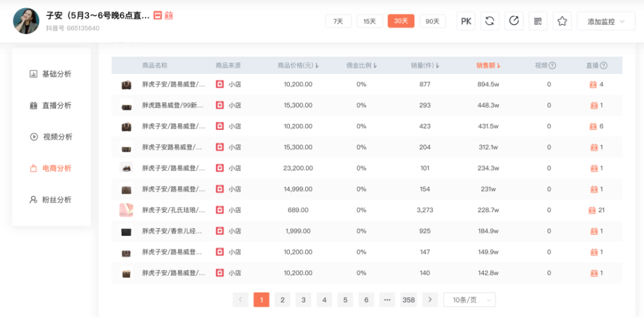Click the profile avatar of 子安

pyautogui.click(x=26, y=21)
